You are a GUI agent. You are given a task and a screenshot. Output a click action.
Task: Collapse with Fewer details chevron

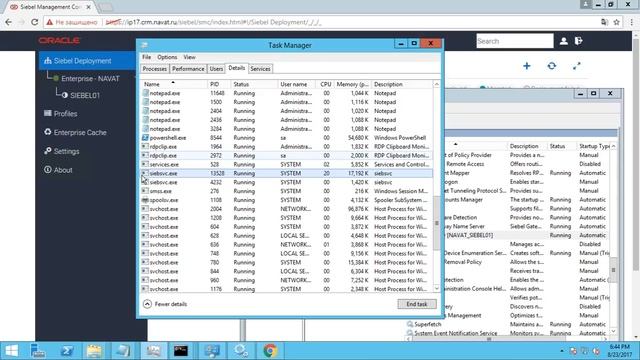click(x=147, y=304)
